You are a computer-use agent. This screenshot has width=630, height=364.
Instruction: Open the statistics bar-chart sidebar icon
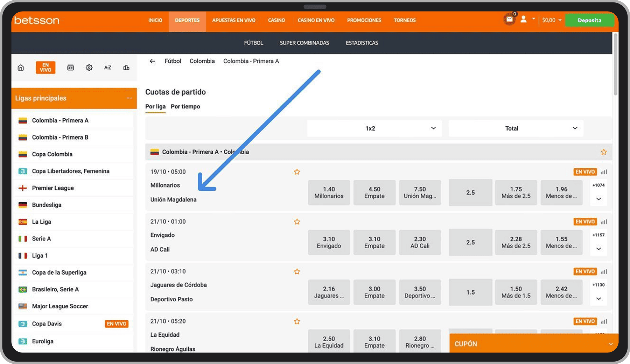126,68
